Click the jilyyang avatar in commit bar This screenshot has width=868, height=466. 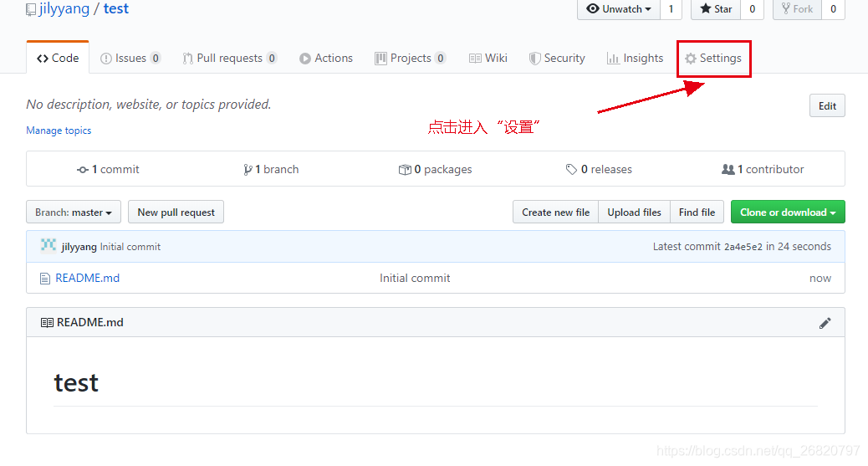(49, 245)
